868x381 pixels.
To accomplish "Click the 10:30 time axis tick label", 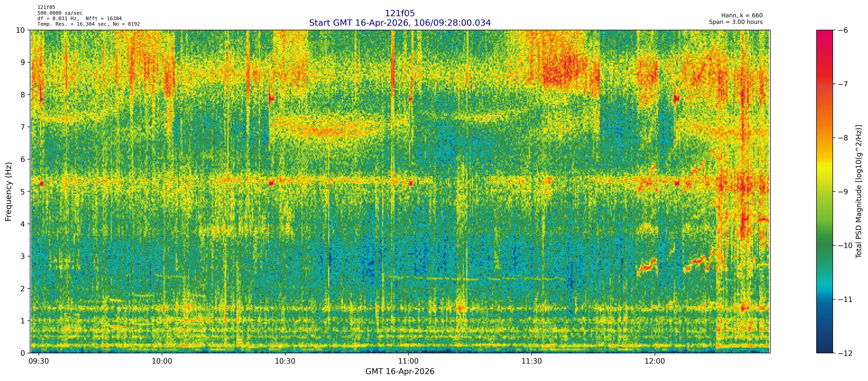I will 285,362.
